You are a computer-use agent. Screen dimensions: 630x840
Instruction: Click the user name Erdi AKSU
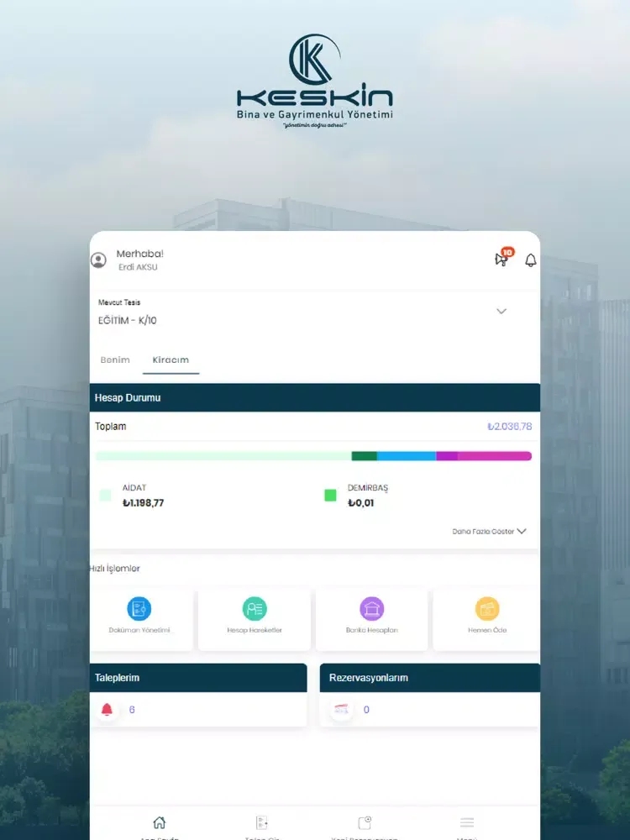click(139, 267)
